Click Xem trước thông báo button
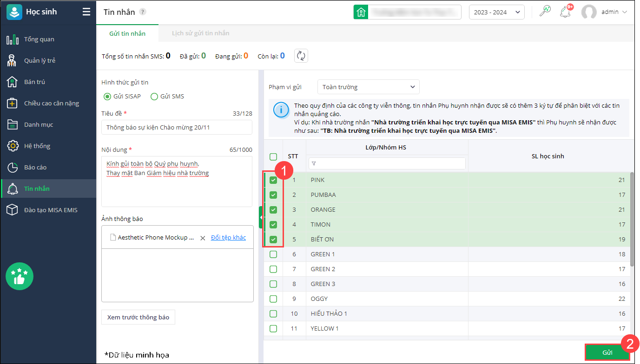The width and height of the screenshot is (640, 364). 138,318
